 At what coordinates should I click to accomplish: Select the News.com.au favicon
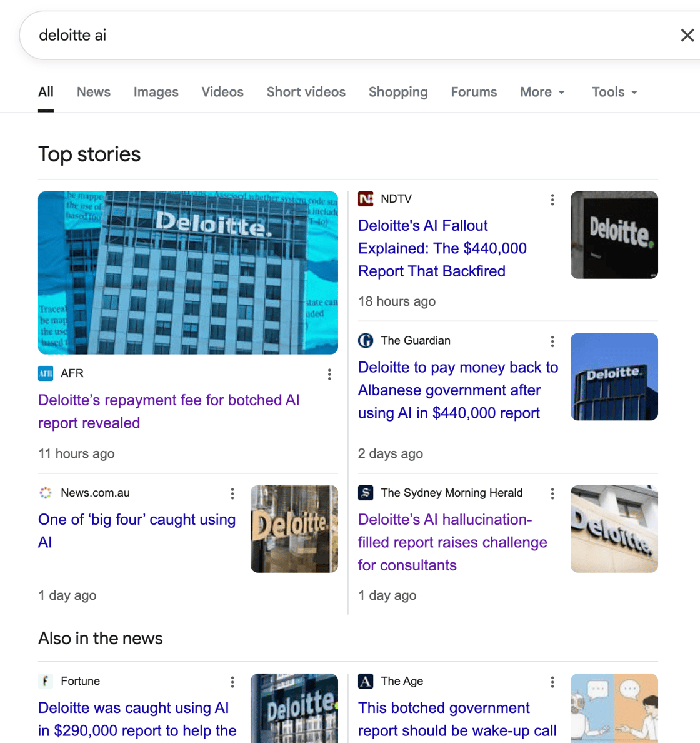click(x=45, y=493)
